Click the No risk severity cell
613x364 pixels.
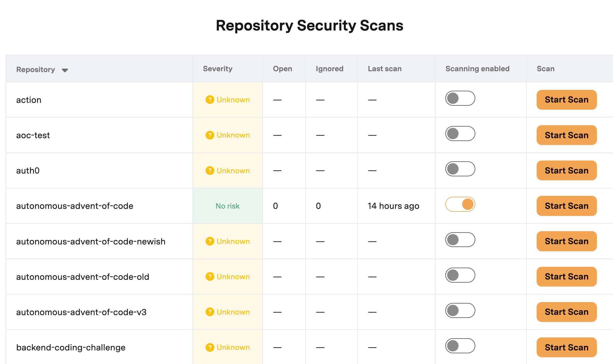click(x=227, y=206)
